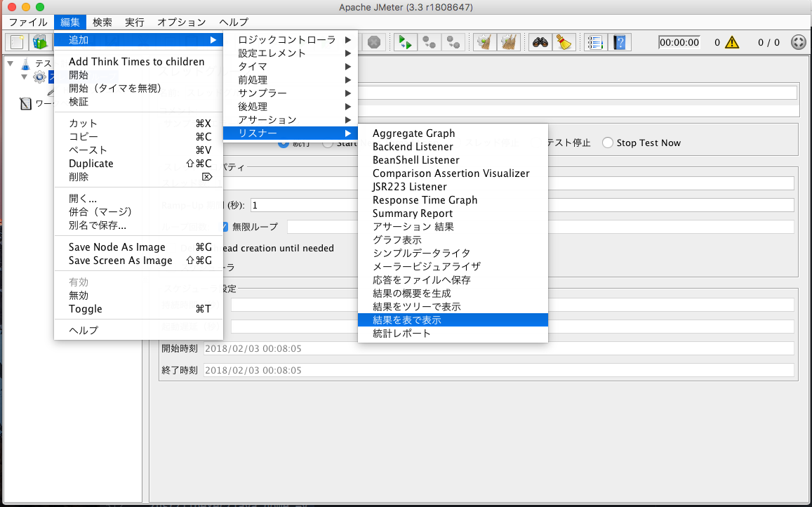The image size is (812, 507).
Task: Click the Help question mark toolbar icon
Action: (619, 42)
